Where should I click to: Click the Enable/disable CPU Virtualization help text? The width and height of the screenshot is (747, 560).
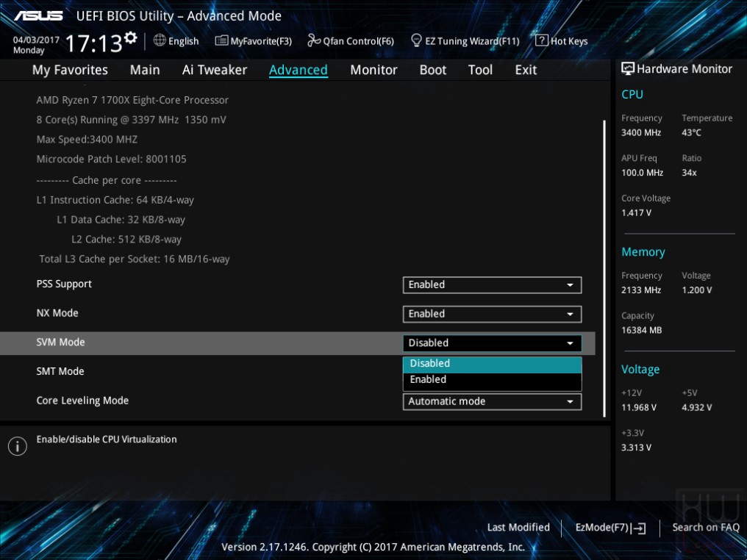click(106, 439)
